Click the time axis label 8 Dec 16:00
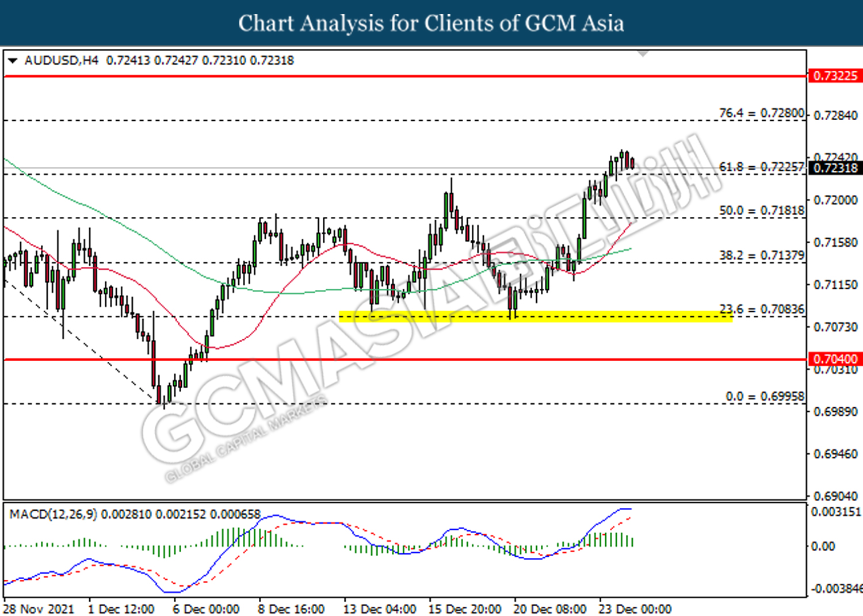This screenshot has width=863, height=616. pyautogui.click(x=291, y=609)
